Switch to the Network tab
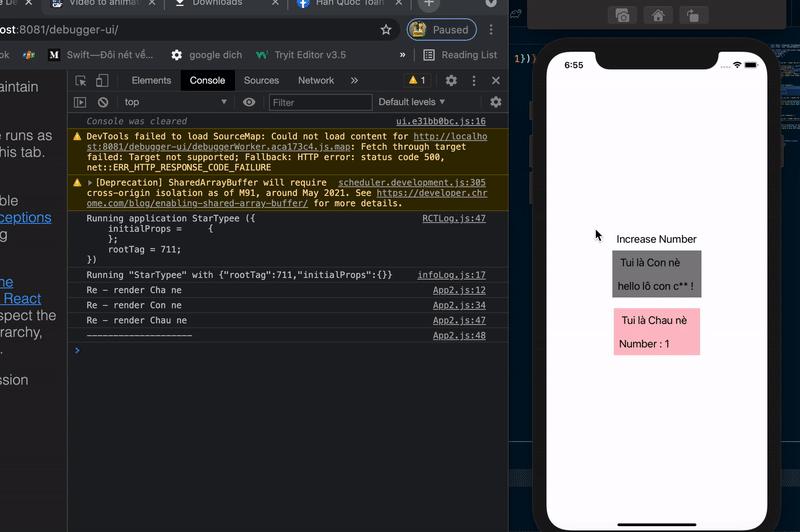800x532 pixels. coord(316,80)
